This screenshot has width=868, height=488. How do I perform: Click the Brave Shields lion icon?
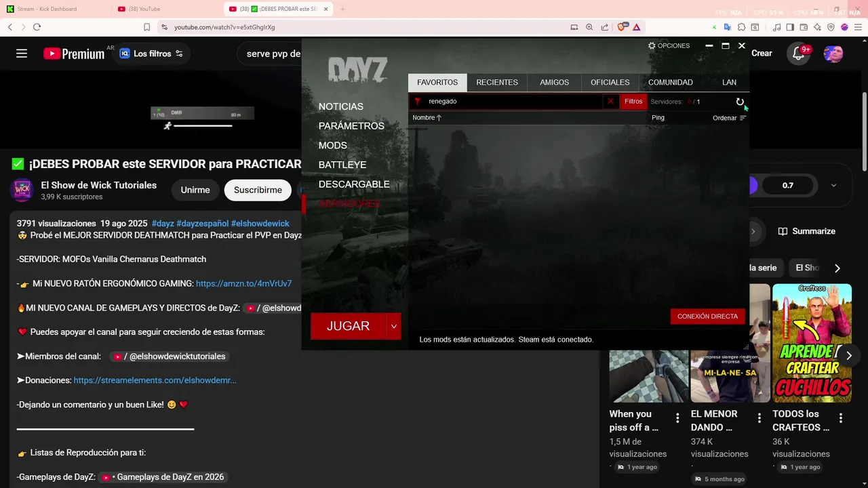coord(622,27)
